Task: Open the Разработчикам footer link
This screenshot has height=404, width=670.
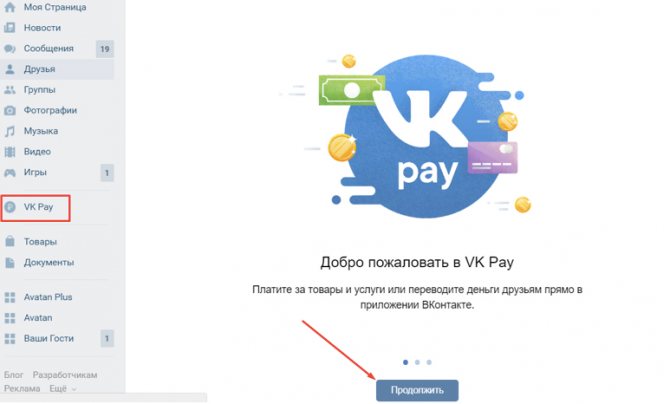Action: [65, 375]
